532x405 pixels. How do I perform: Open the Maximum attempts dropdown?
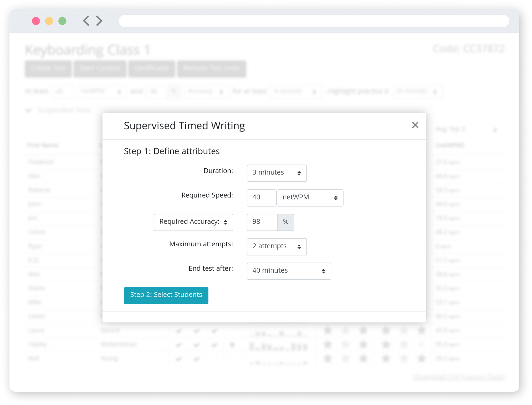277,247
